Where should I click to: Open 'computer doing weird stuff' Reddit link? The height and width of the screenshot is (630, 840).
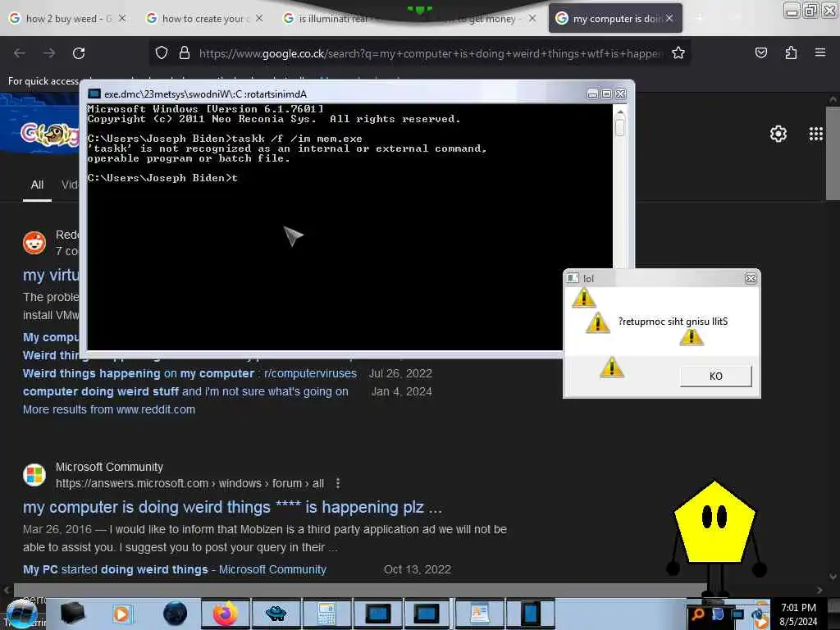[185, 391]
